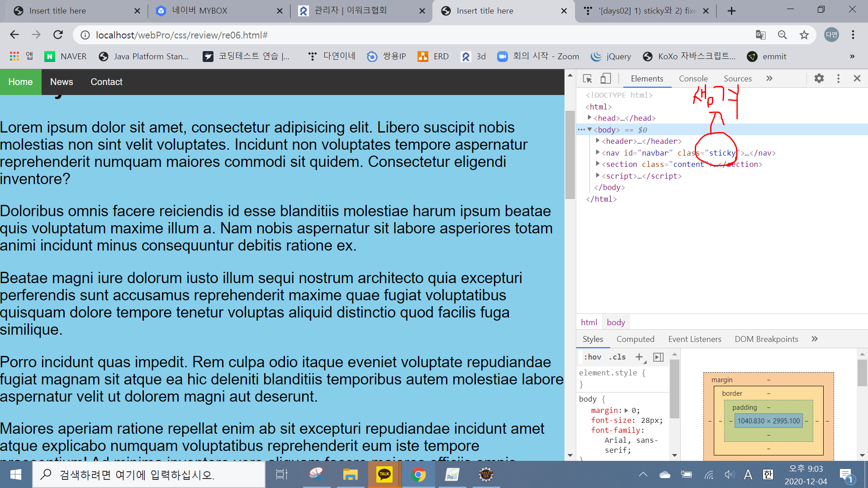Click the Windows taskbar search box

pos(149,474)
